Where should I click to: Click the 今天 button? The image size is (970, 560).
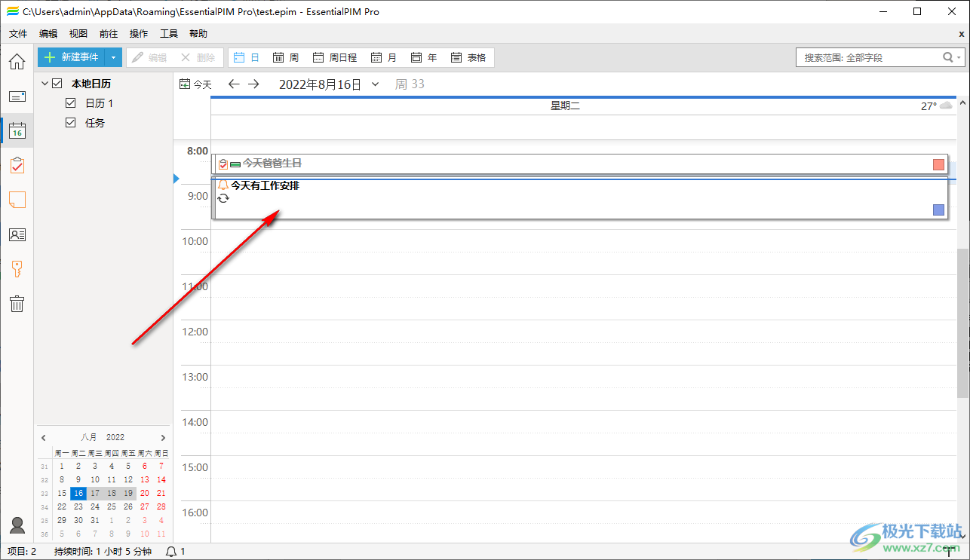(x=195, y=84)
